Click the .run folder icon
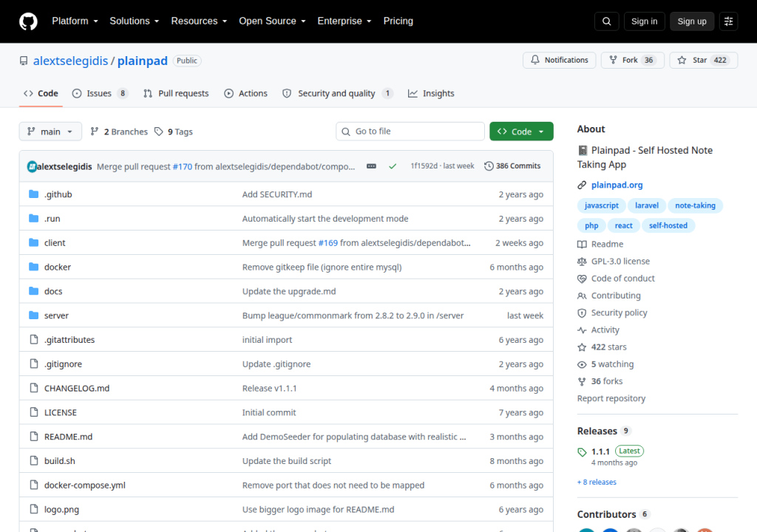Screen dimensions: 757x532 tap(33, 218)
